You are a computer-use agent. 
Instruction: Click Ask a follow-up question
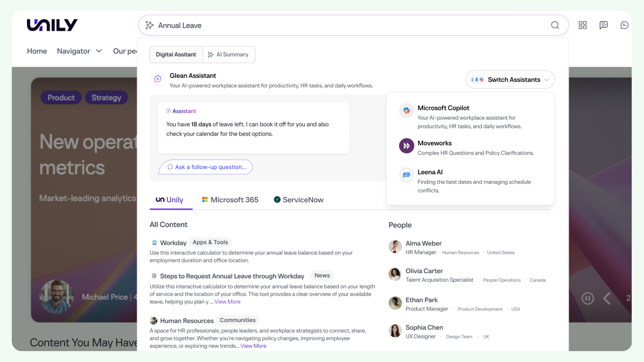pyautogui.click(x=205, y=167)
